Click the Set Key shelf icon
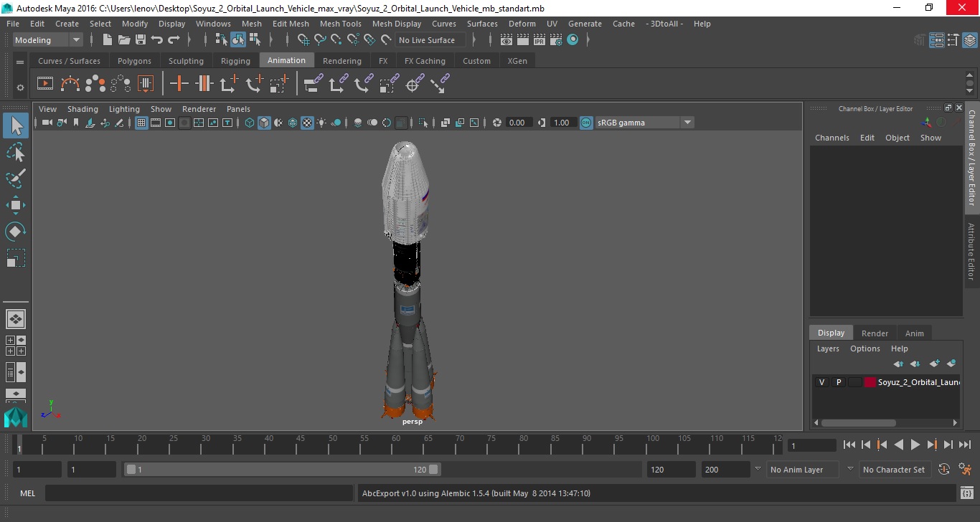 179,84
